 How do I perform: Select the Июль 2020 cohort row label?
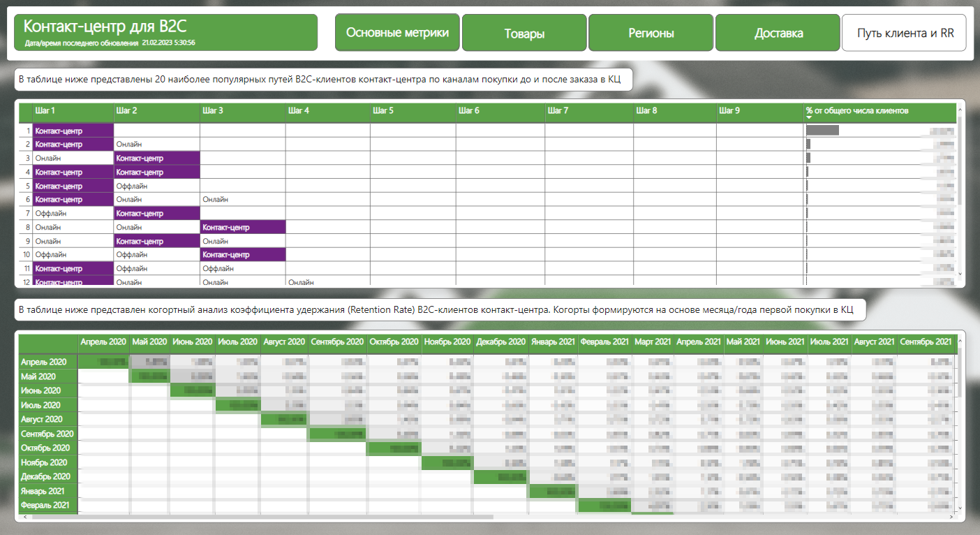tap(47, 405)
